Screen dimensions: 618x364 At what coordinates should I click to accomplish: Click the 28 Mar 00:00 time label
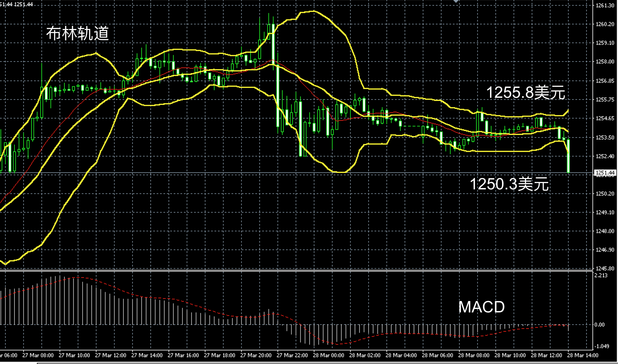(328, 355)
